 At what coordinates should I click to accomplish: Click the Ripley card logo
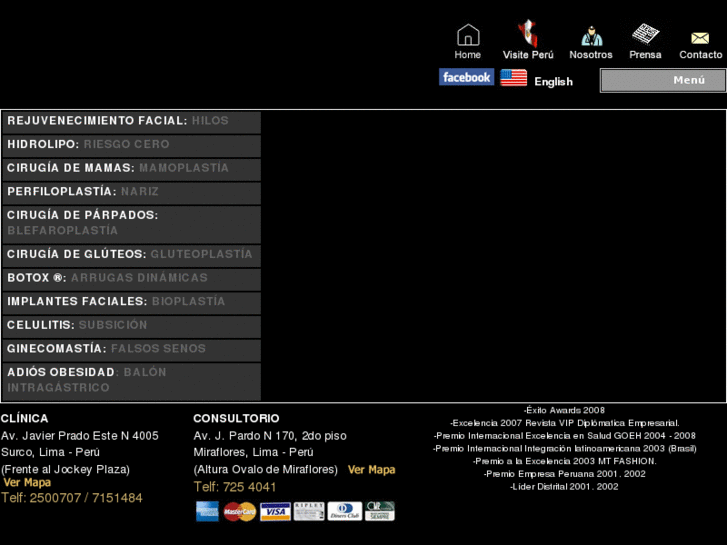309,511
